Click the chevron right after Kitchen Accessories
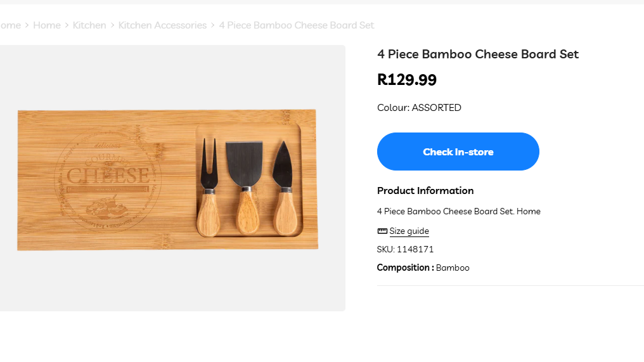The width and height of the screenshot is (644, 362). coord(213,25)
